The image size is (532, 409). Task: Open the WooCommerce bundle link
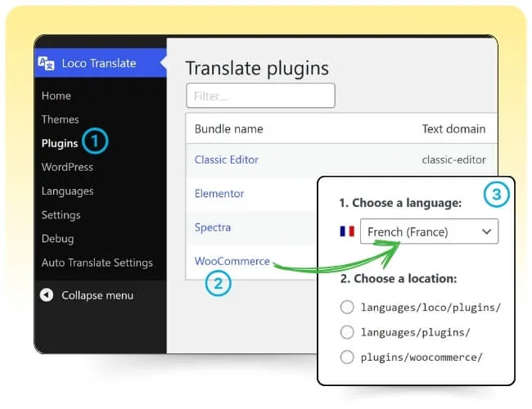point(232,261)
